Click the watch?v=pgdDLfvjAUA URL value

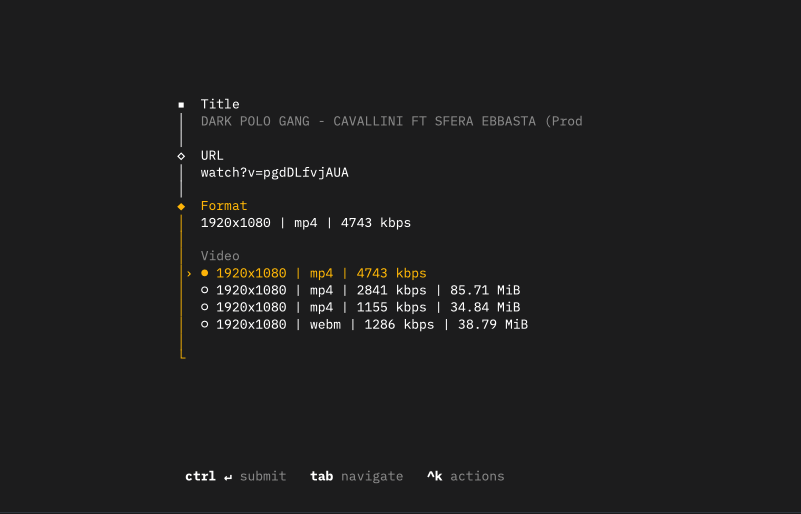coord(275,173)
